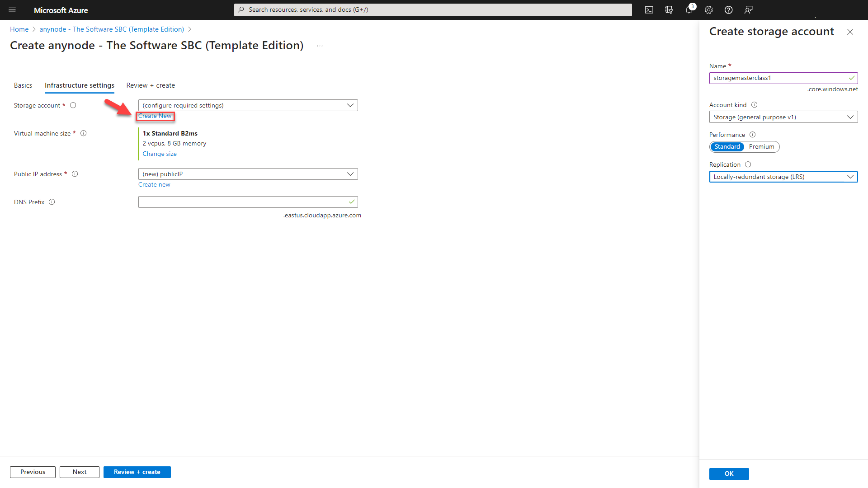
Task: Click the Directory and subscription icon
Action: pos(669,9)
